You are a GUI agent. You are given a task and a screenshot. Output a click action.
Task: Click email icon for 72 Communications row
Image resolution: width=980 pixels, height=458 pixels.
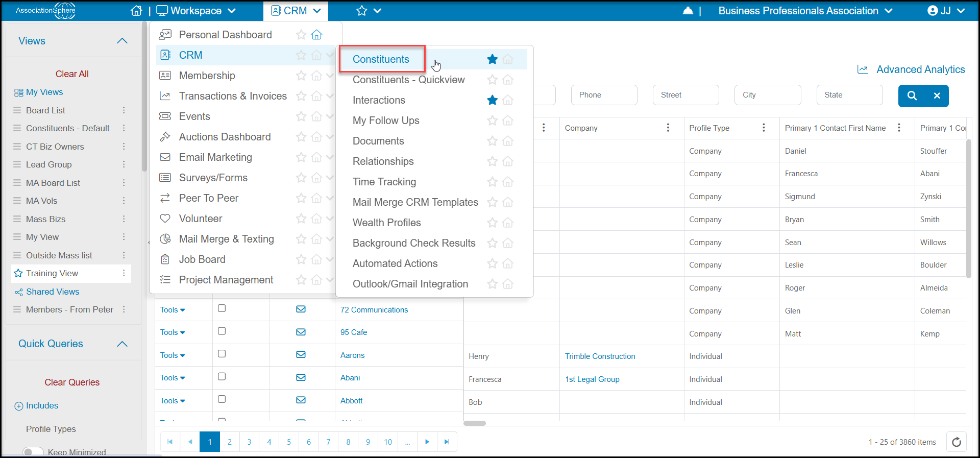301,309
